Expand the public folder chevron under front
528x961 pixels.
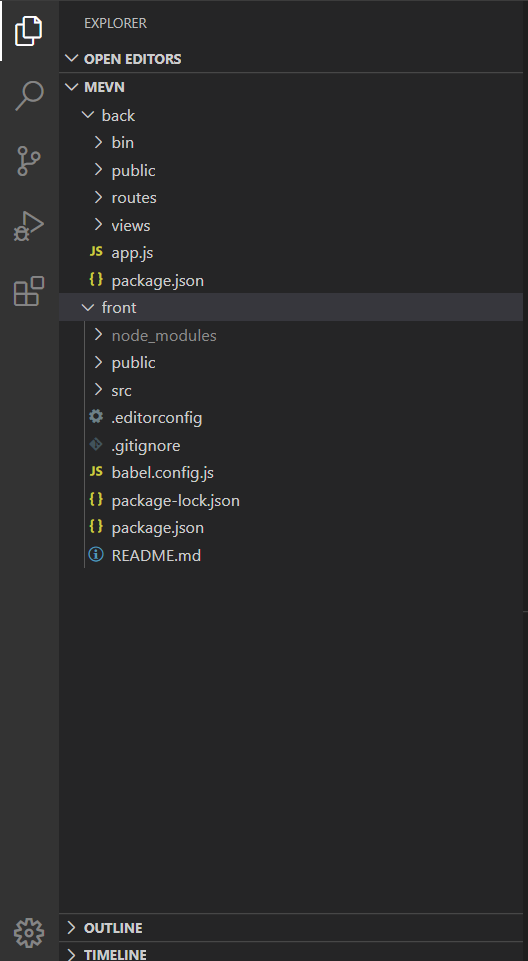click(98, 362)
